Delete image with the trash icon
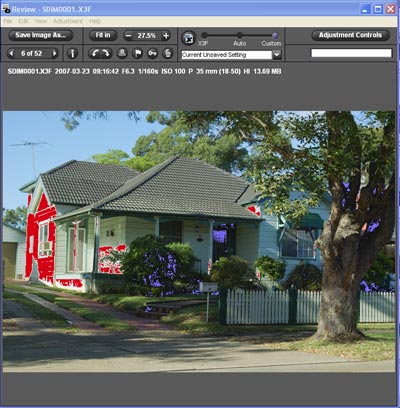 [x=168, y=53]
